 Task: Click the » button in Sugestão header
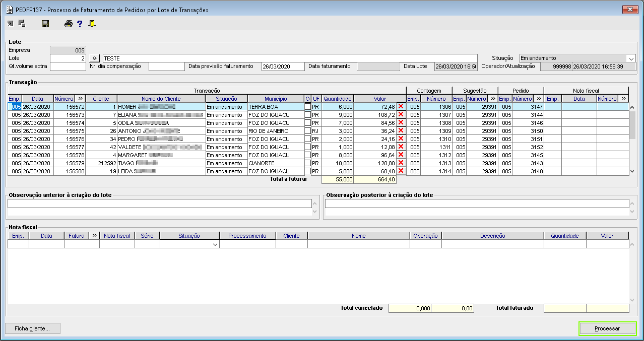(x=492, y=99)
